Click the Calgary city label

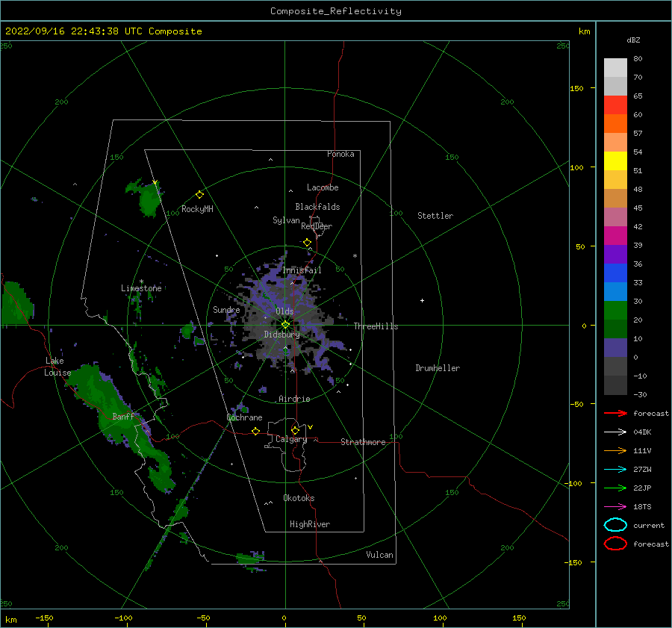[291, 439]
